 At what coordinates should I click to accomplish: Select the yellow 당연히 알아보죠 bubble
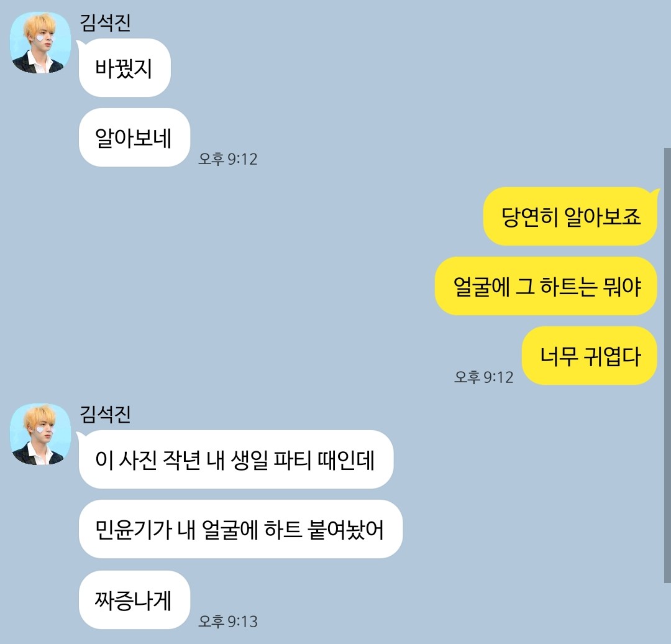(x=570, y=216)
